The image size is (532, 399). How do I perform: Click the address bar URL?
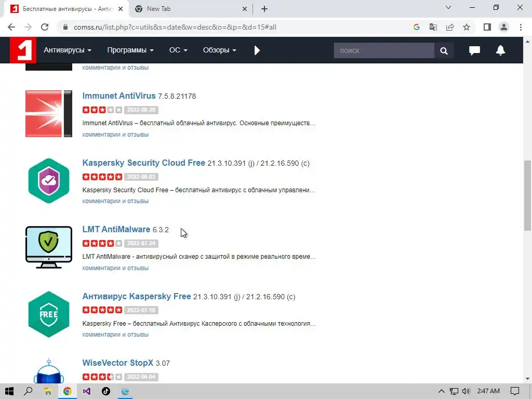click(x=175, y=27)
